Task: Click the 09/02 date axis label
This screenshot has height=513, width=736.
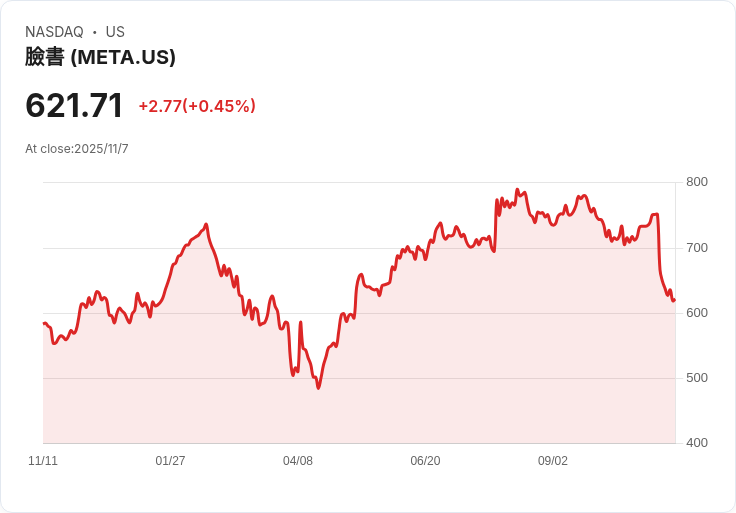Action: [552, 461]
